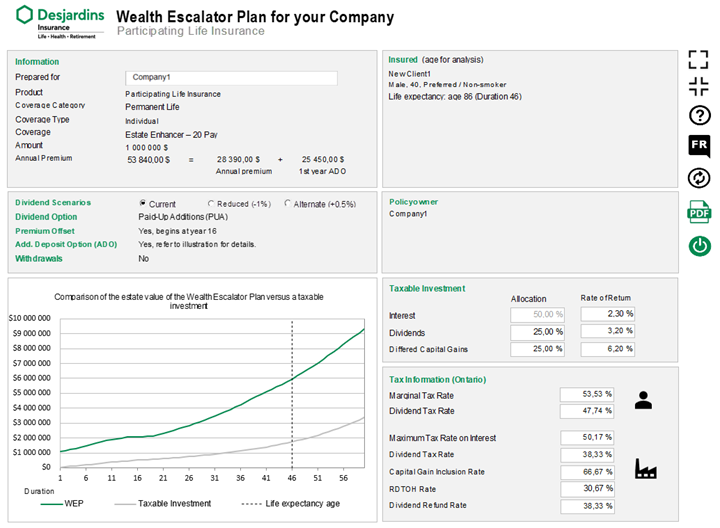Image resolution: width=720 pixels, height=528 pixels.
Task: Click the Dividends rate of return 3,20 %
Action: pos(608,331)
